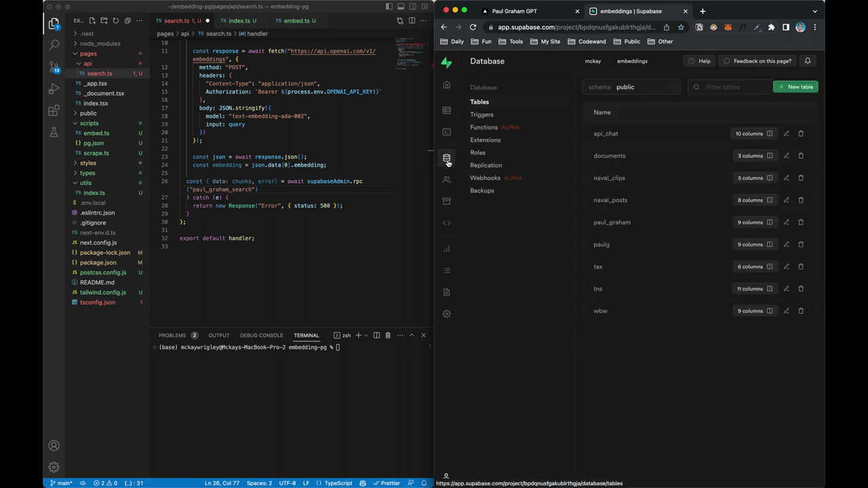Viewport: 868px width, 488px height.
Task: Open the new terminal launch profile dropdown
Action: pos(368,335)
